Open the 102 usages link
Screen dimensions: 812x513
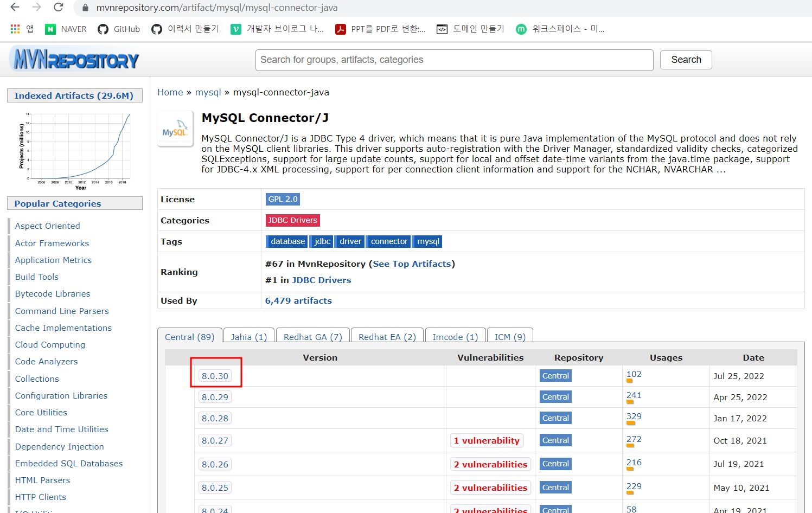tap(634, 374)
